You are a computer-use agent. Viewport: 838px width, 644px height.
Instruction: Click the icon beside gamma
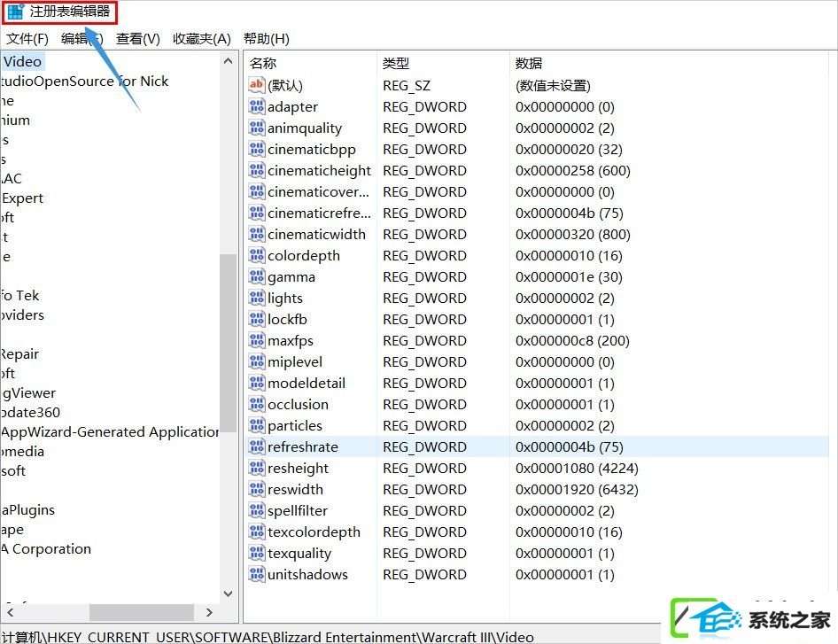pyautogui.click(x=257, y=276)
